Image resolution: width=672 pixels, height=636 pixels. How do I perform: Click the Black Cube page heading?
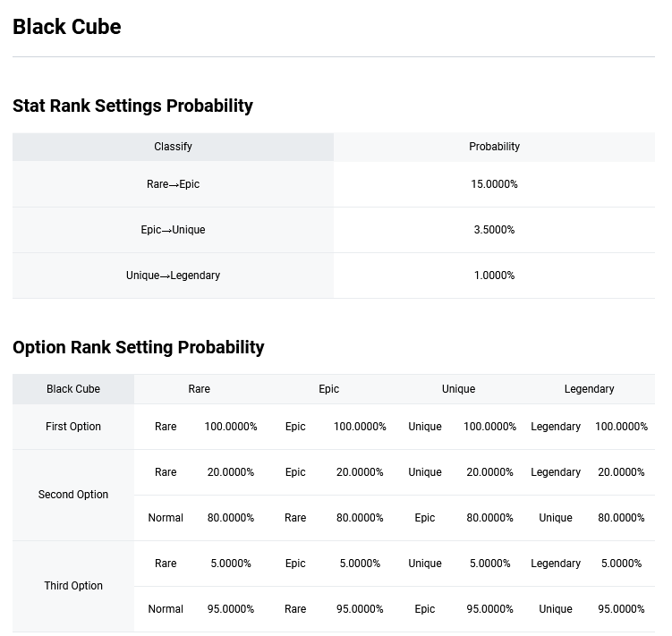point(67,27)
